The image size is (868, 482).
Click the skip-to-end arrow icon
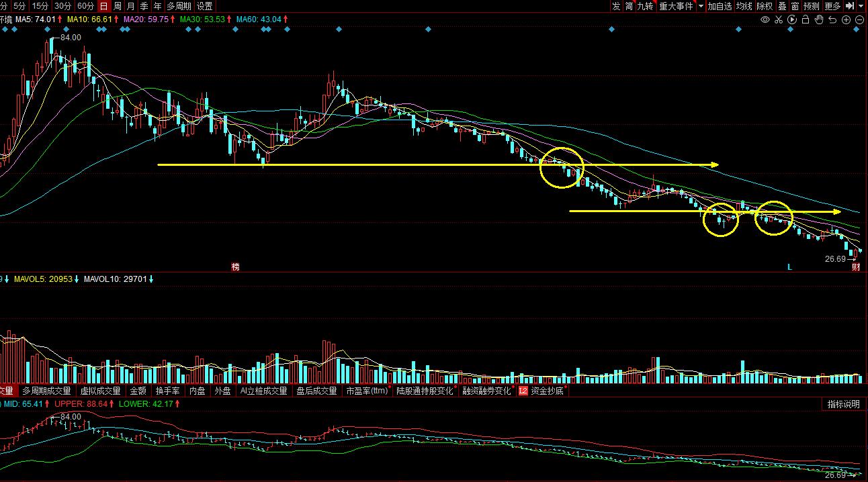[850, 6]
